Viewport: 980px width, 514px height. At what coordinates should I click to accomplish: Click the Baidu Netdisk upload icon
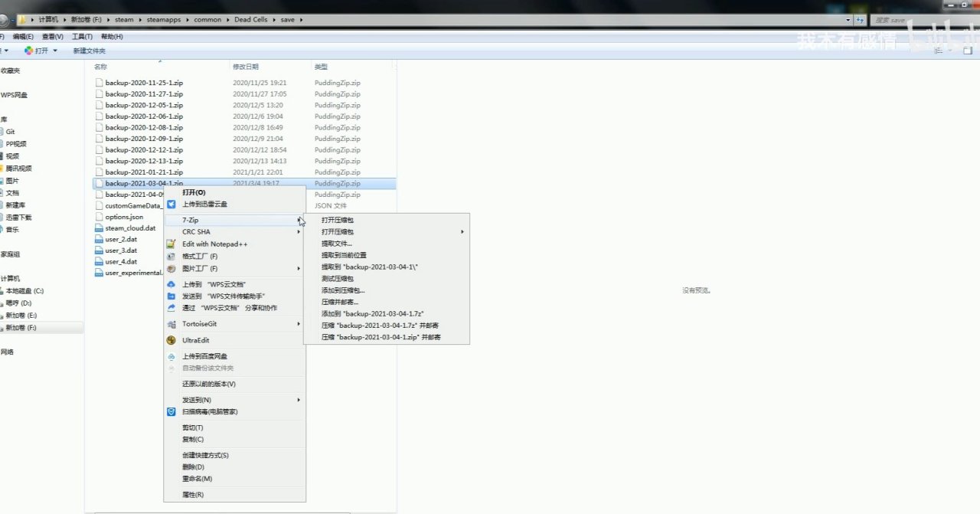(171, 356)
